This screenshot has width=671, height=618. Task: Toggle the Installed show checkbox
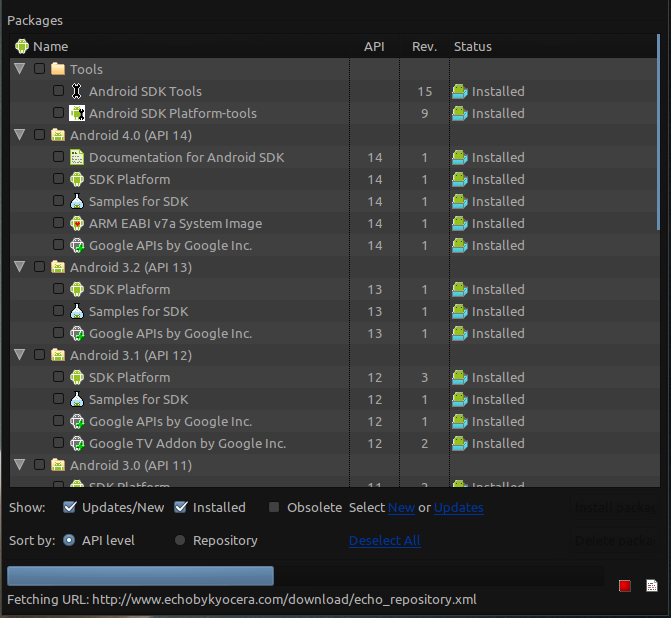[181, 507]
